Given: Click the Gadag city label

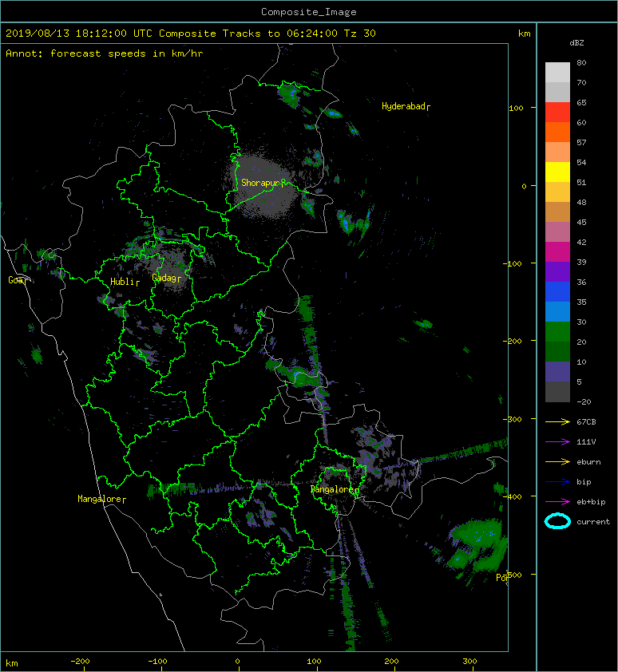Looking at the screenshot, I should point(164,279).
